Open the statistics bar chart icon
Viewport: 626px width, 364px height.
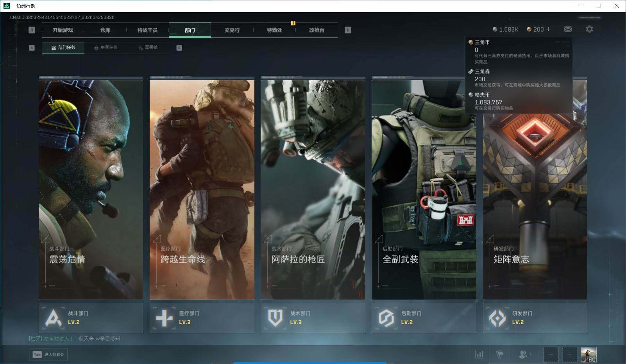[479, 354]
